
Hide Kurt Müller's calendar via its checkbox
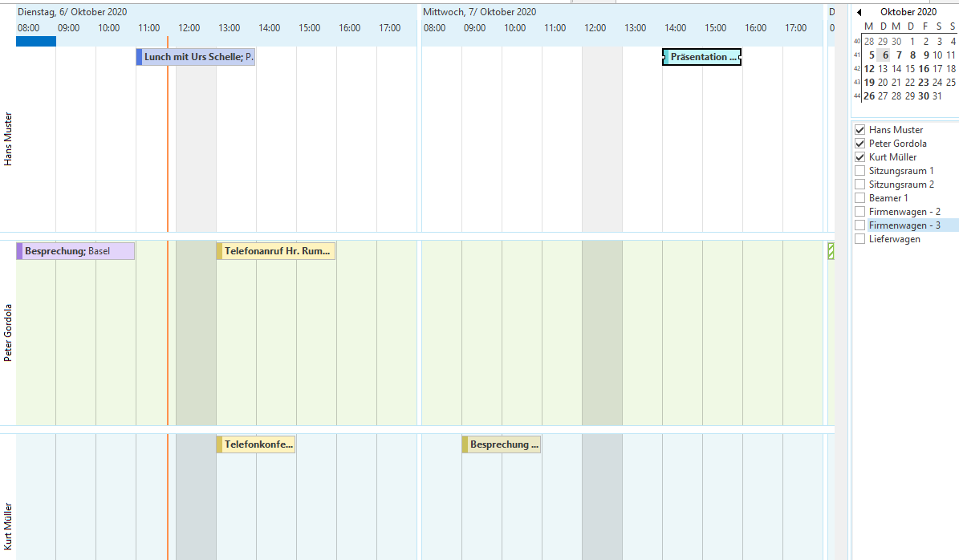pyautogui.click(x=859, y=156)
